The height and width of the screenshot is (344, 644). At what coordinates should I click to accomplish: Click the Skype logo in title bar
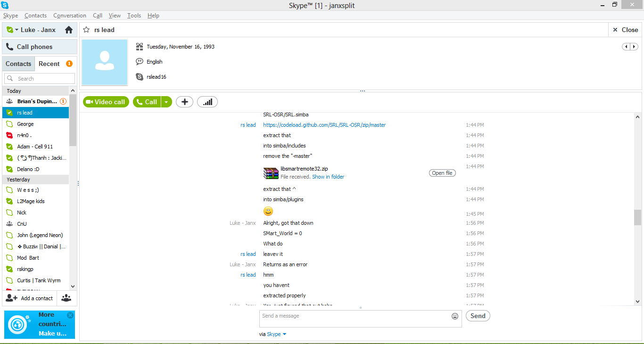(x=5, y=5)
